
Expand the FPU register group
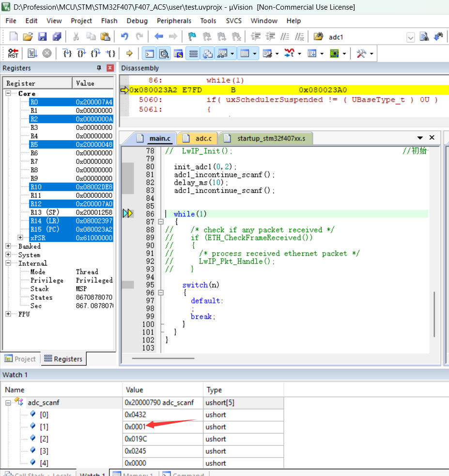[x=8, y=314]
